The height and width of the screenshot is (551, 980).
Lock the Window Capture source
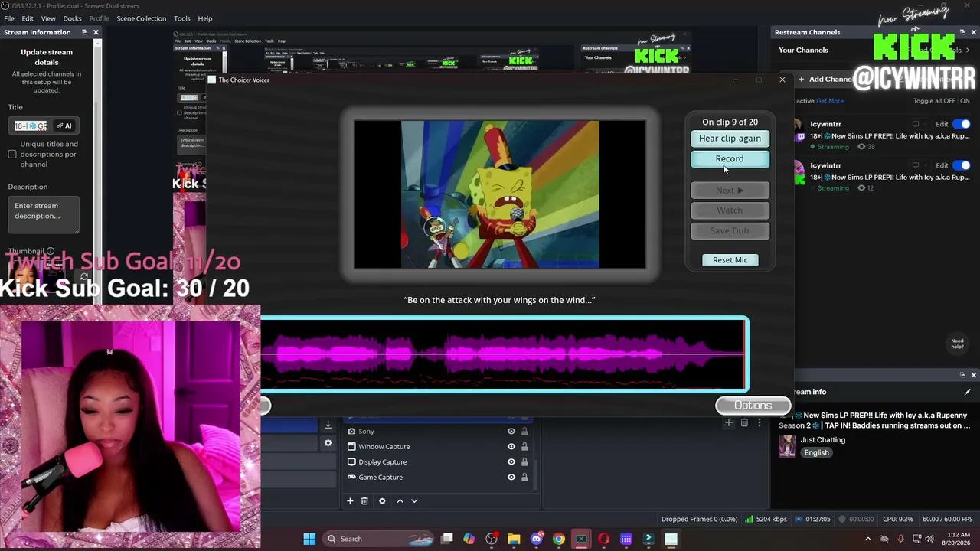click(524, 447)
